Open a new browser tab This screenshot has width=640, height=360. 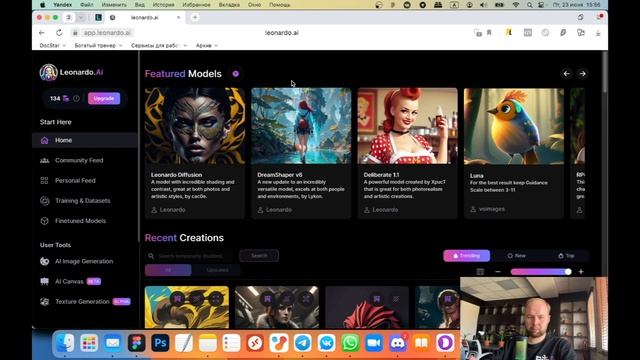coord(195,17)
